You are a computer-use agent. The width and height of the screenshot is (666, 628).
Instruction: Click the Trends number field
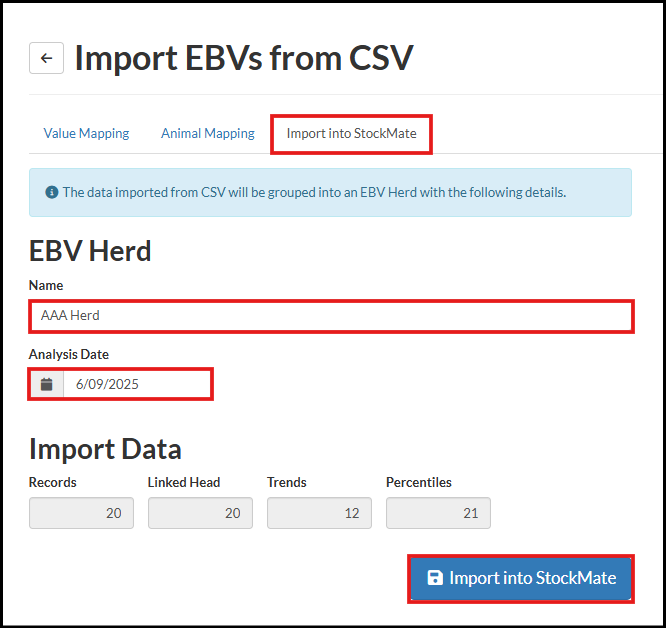point(319,513)
